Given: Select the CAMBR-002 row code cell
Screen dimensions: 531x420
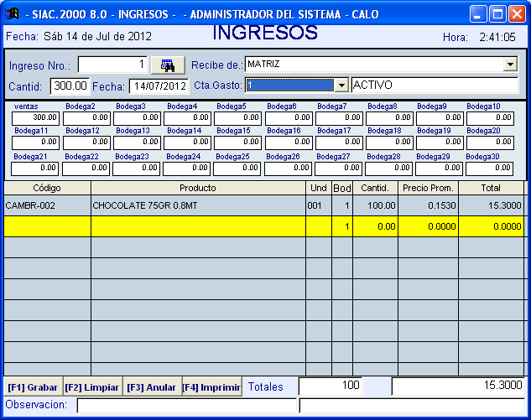Looking at the screenshot, I should 47,205.
